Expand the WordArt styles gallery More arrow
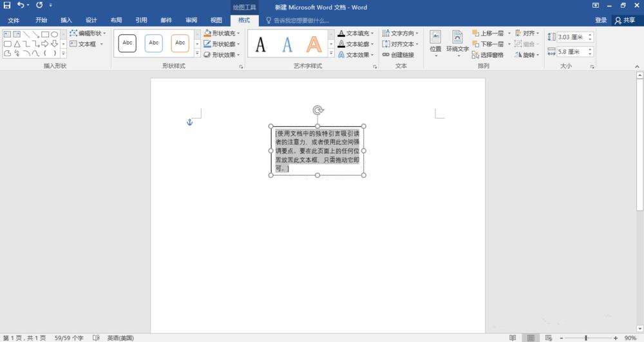Screen dimensions: 644x342 pyautogui.click(x=331, y=53)
